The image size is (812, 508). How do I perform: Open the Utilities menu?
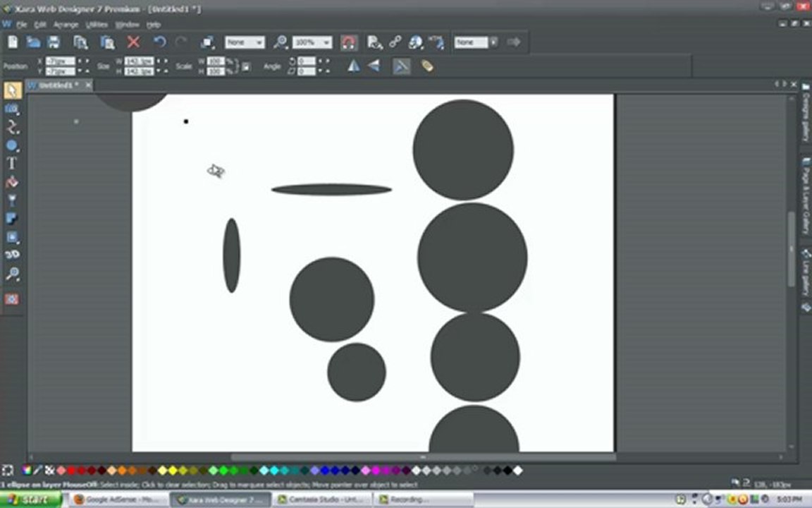pos(97,25)
